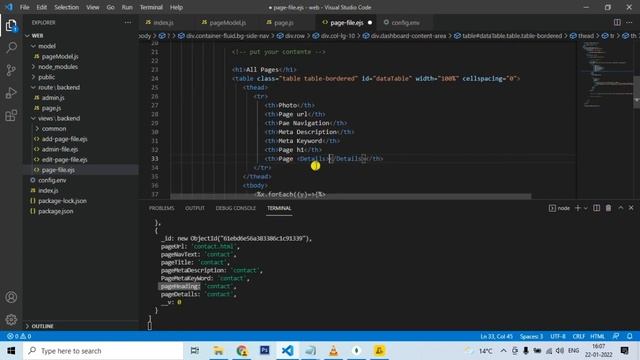Image resolution: width=640 pixels, height=360 pixels.
Task: Show hidden system tray icons
Action: [503, 351]
